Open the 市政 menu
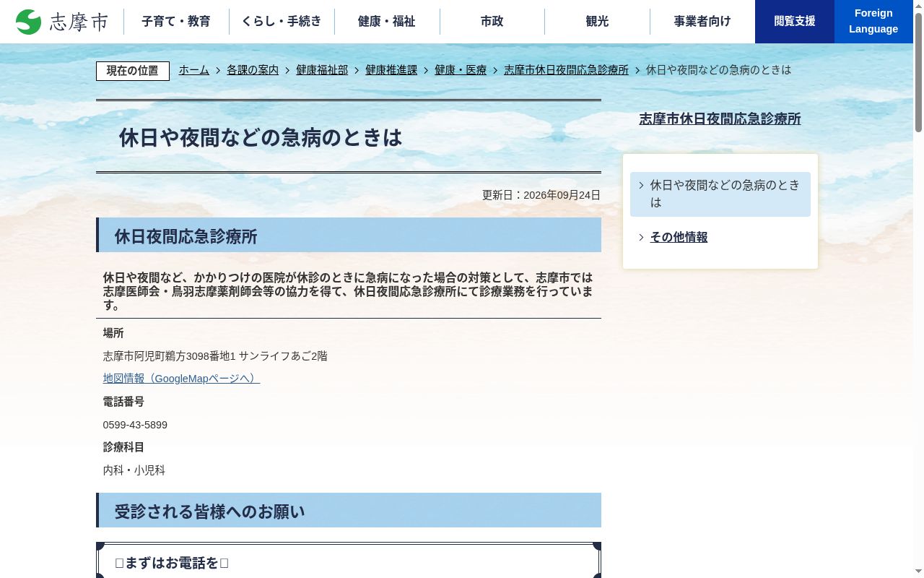924x578 pixels. click(492, 22)
